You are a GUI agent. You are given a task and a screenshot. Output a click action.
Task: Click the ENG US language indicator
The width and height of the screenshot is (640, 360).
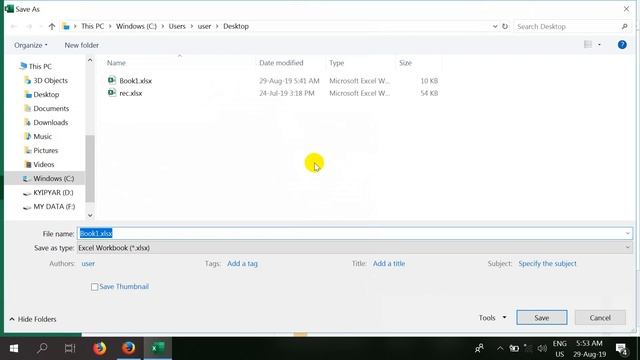click(559, 349)
